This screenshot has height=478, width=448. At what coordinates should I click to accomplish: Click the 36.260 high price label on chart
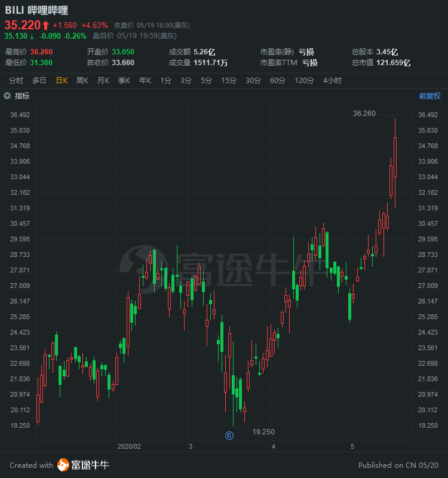[364, 113]
